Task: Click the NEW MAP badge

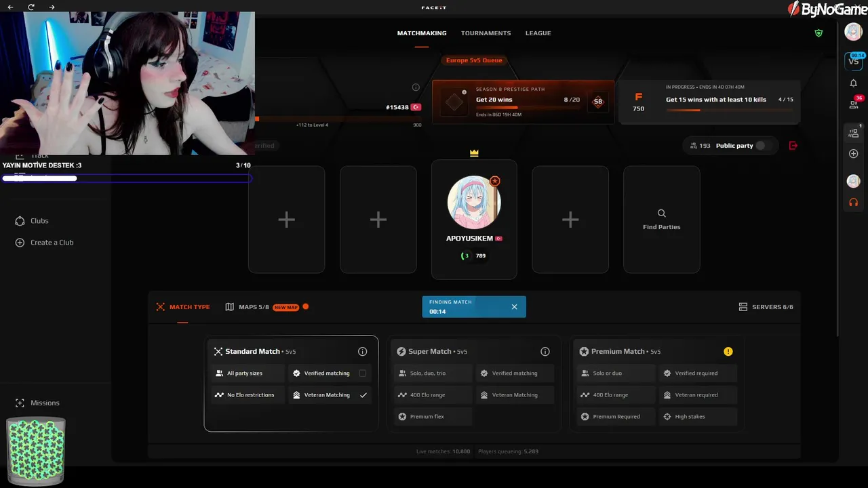Action: tap(285, 307)
